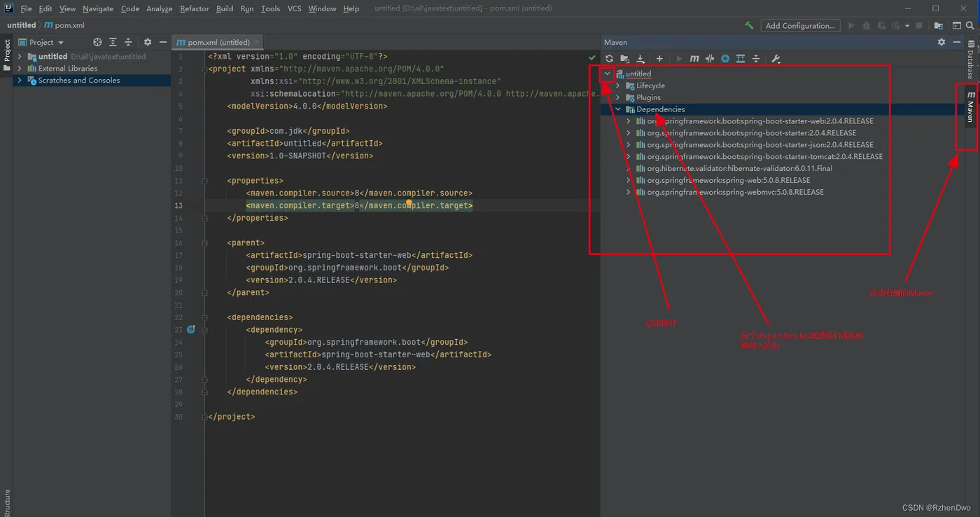This screenshot has width=980, height=517.
Task: Open the Navigate menu
Action: [98, 8]
